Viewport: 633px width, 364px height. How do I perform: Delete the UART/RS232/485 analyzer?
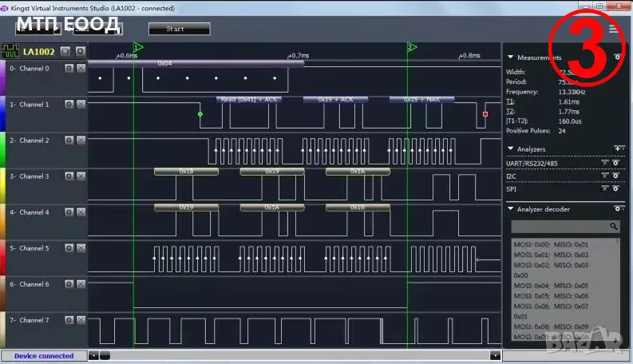pyautogui.click(x=604, y=163)
